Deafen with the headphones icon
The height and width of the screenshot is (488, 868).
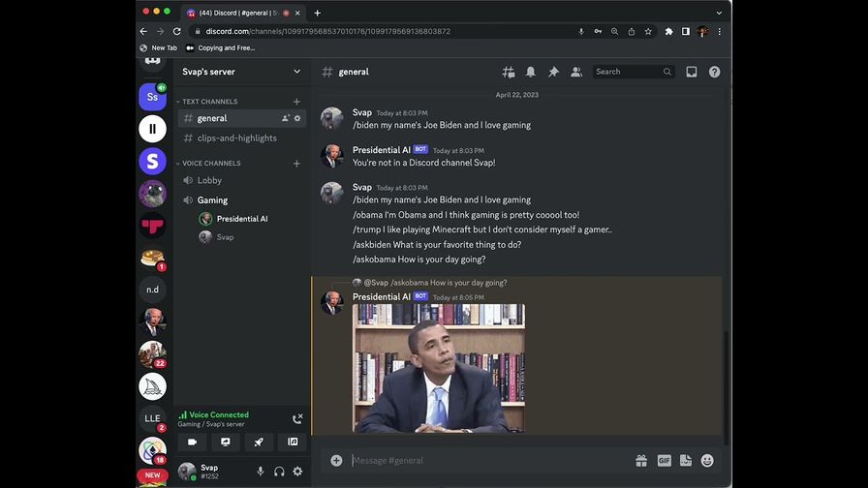[x=279, y=472]
